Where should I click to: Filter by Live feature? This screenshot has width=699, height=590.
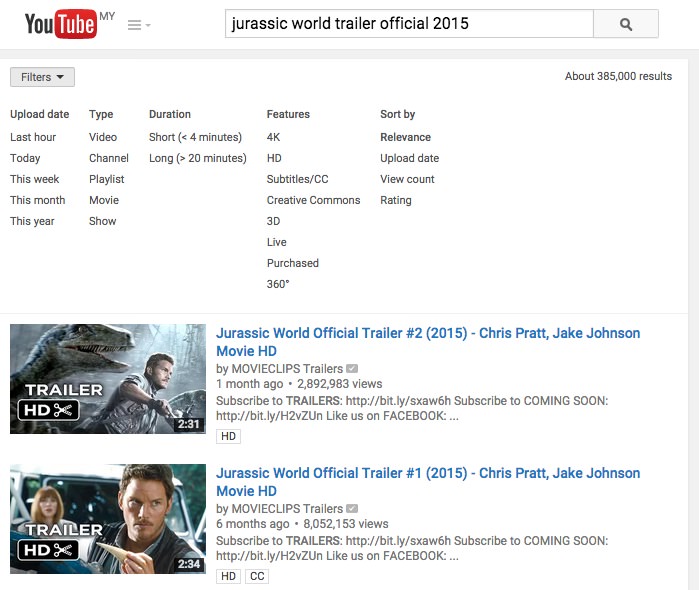[276, 242]
